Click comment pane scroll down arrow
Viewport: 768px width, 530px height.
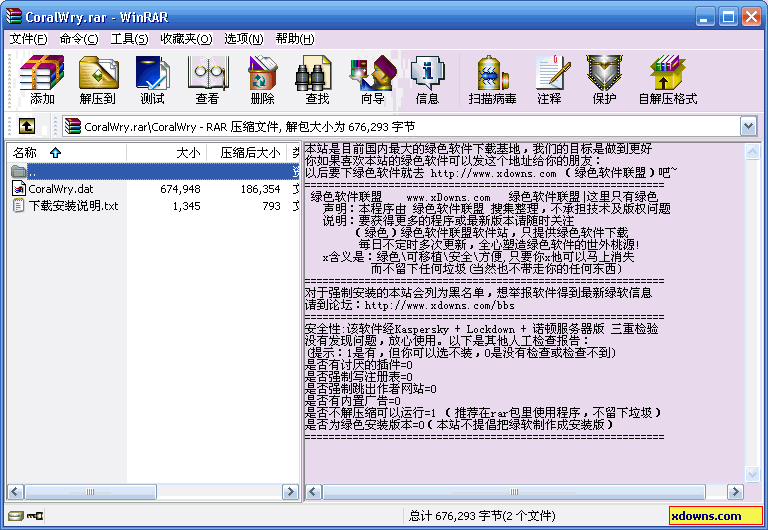pyautogui.click(x=752, y=473)
